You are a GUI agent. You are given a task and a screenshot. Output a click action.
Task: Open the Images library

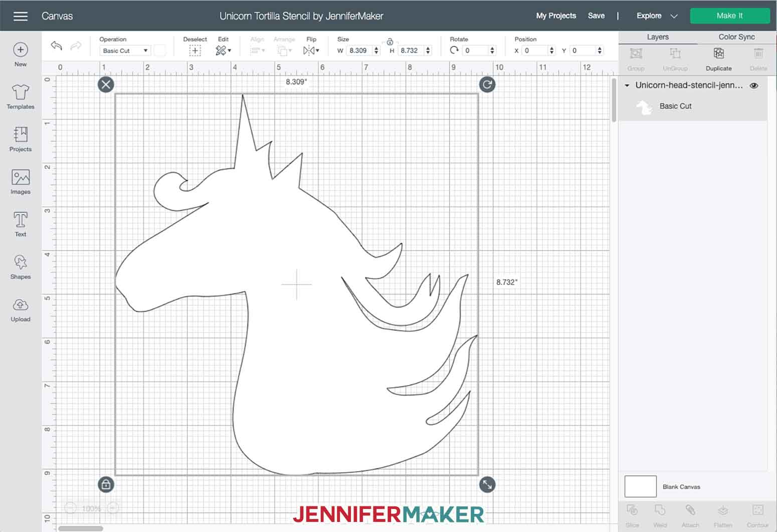(21, 182)
